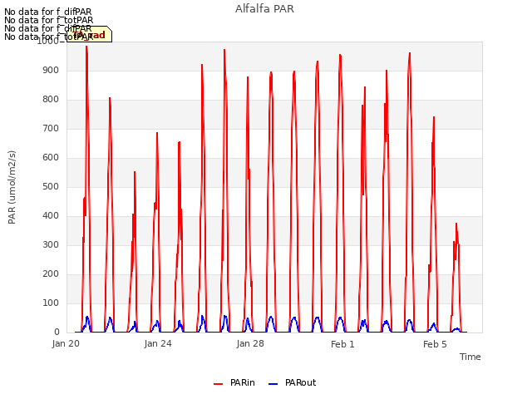Image resolution: width=532 pixels, height=399 pixels.
Task: Click the 0 y-axis tick label
Action: pos(57,332)
